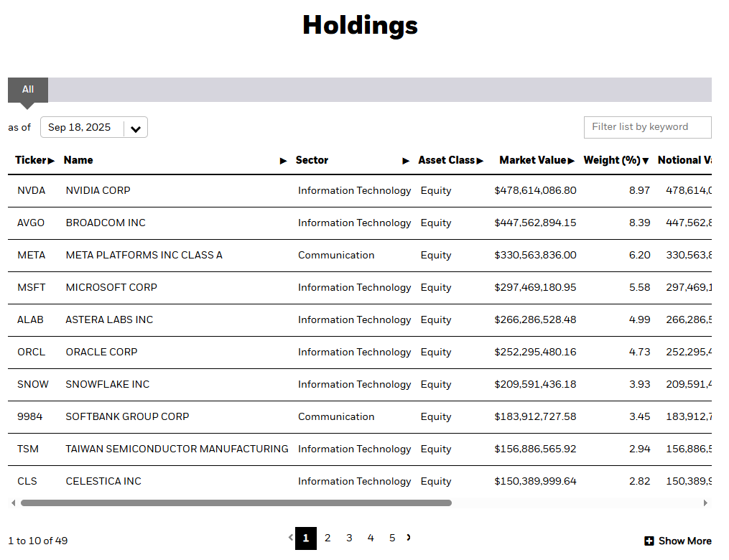Click the 9984 ticker cell
The image size is (729, 560).
tap(29, 417)
